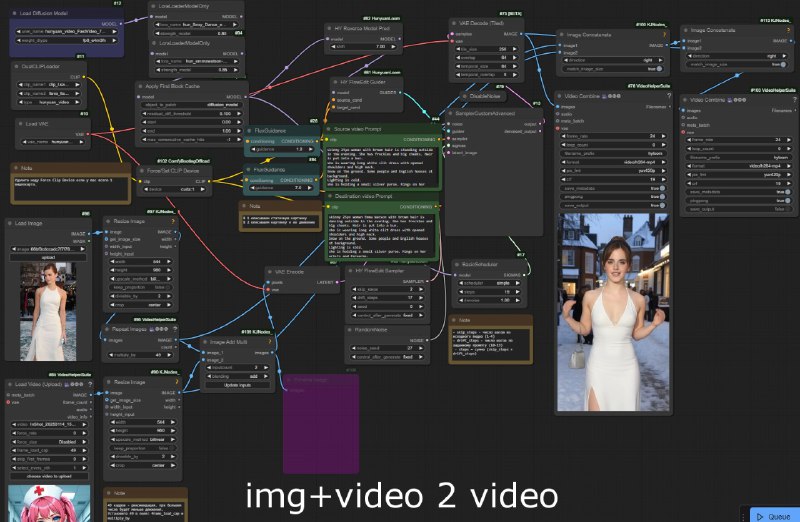800x522 pixels.
Task: Click the upload button in Load Image
Action: [49, 258]
